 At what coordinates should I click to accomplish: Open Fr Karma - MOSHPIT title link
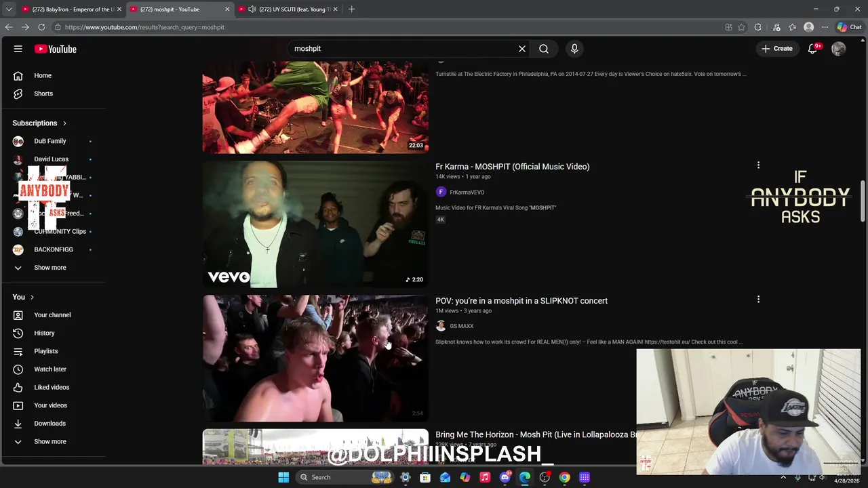512,167
